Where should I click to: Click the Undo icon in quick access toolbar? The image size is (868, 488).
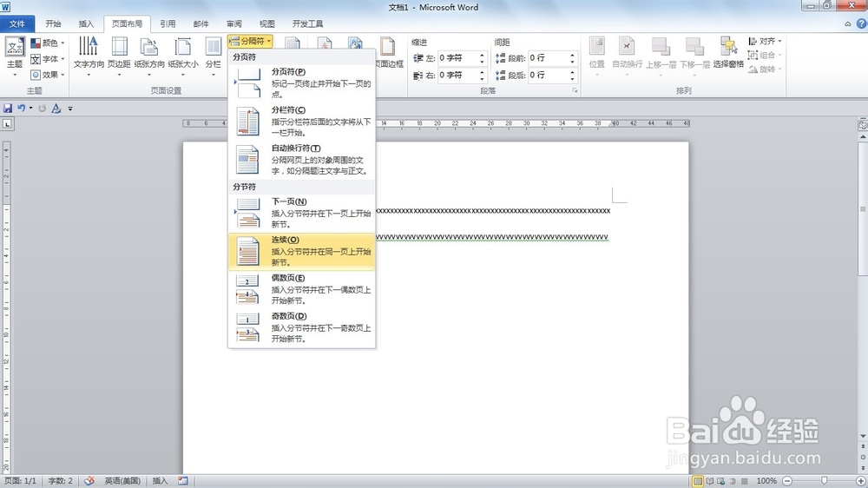(21, 109)
